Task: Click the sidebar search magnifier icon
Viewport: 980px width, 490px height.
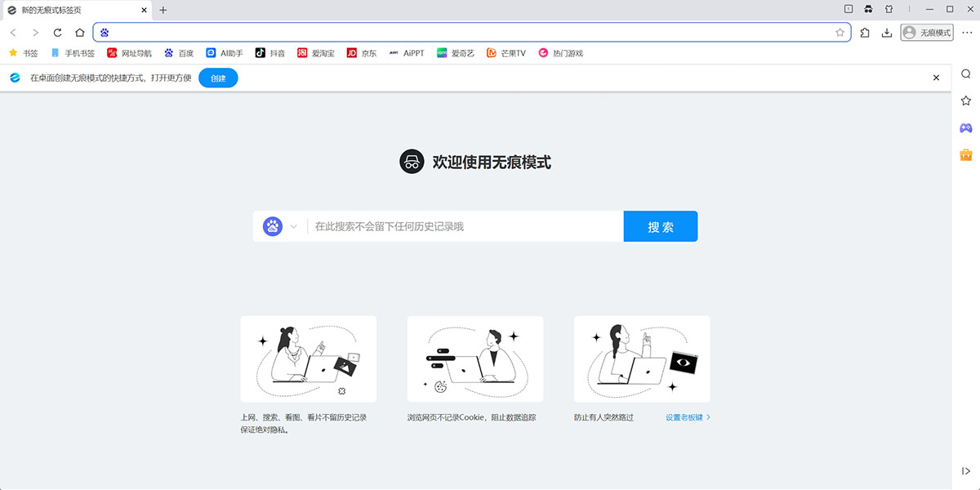Action: tap(965, 74)
